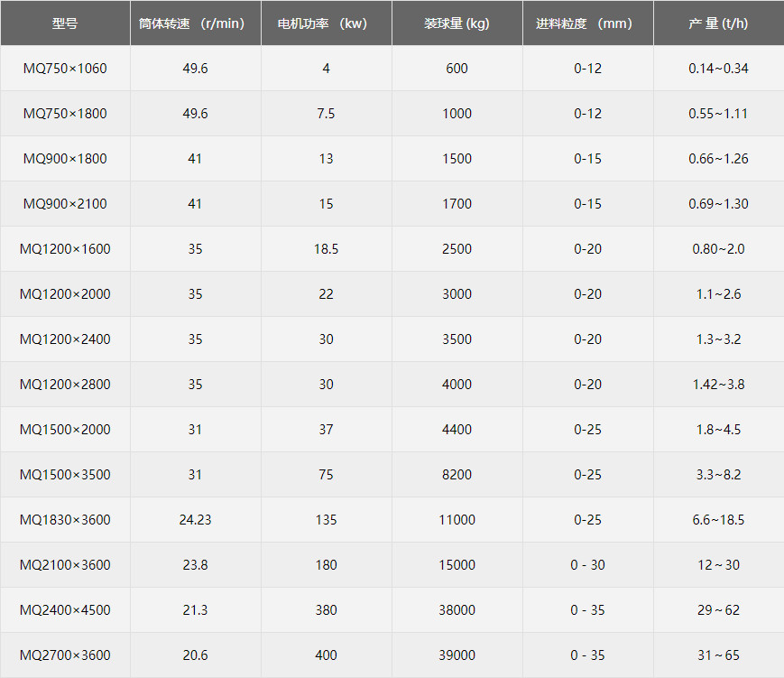The image size is (784, 678).
Task: Click the MQ900×2100 model name
Action: [65, 204]
